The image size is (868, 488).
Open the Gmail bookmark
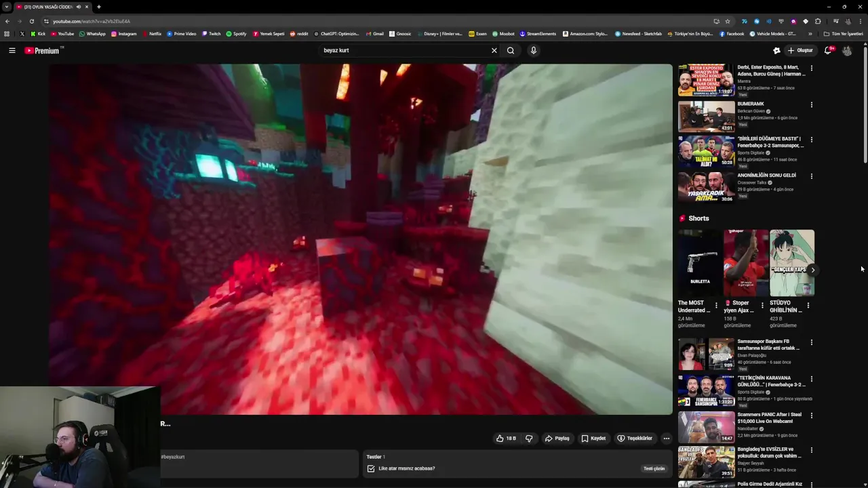coord(375,34)
